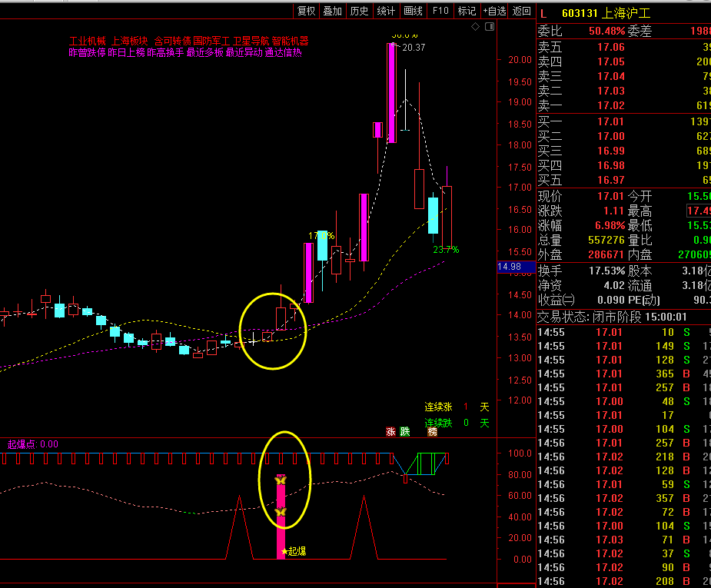This screenshot has height=588, width=711.
Task: Add stock via +自选 button
Action: point(494,11)
